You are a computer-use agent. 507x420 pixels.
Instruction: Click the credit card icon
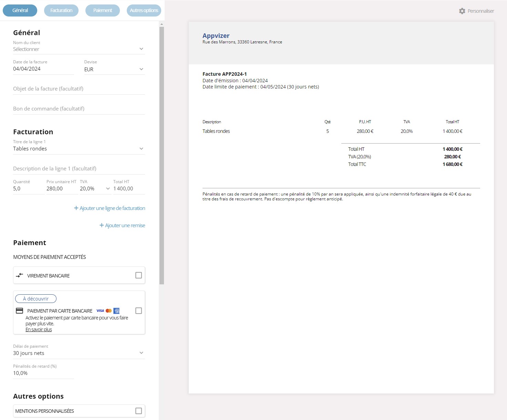click(20, 311)
